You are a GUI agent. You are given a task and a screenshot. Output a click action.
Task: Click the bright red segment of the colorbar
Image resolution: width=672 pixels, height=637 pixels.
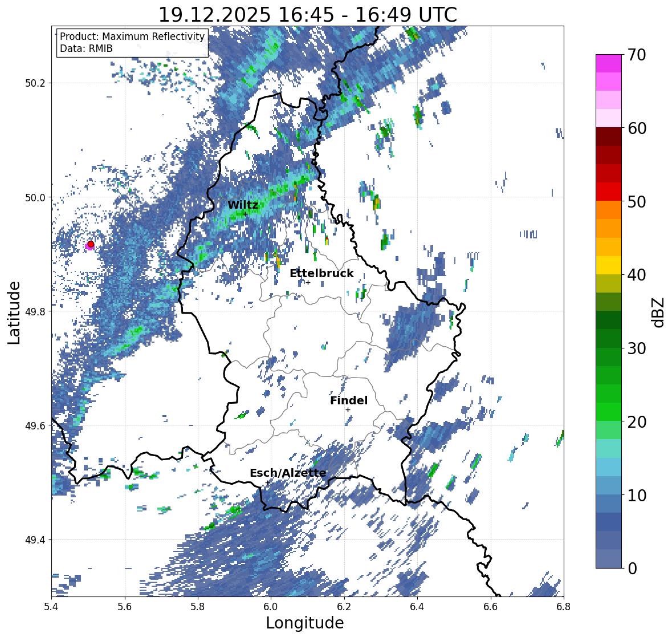pyautogui.click(x=609, y=192)
